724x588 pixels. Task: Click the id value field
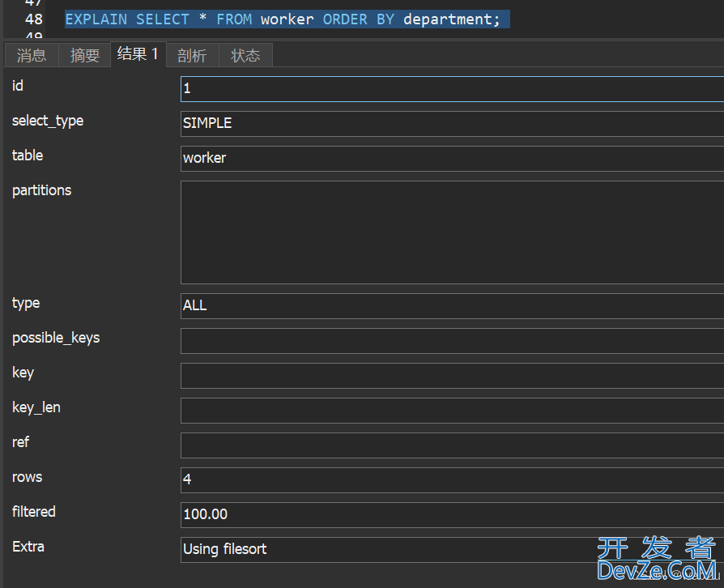pyautogui.click(x=452, y=89)
